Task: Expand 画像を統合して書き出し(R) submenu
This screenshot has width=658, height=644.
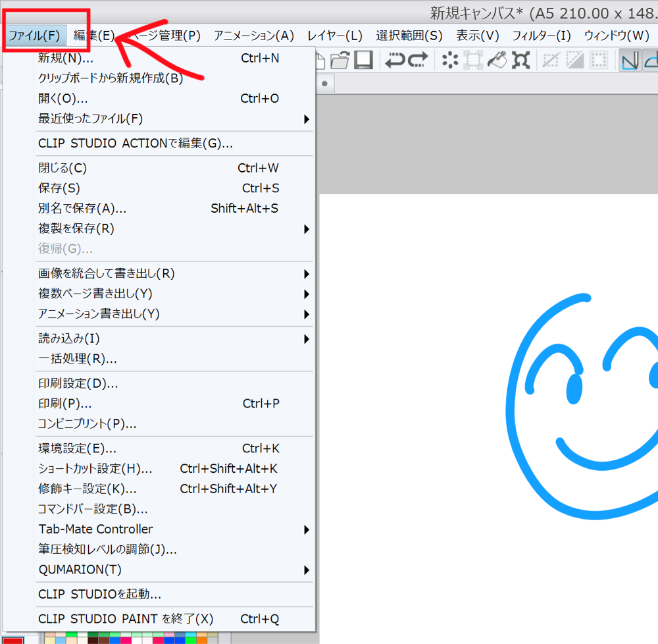Action: 175,274
